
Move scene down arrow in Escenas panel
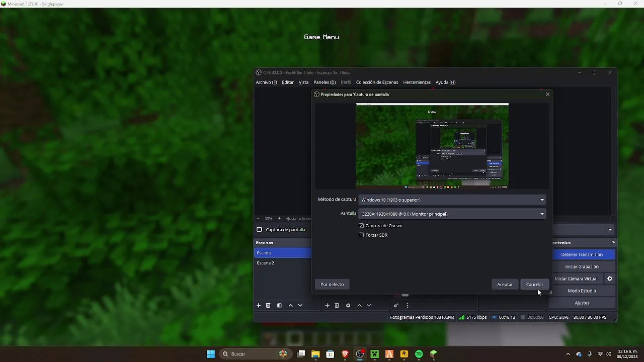tap(300, 305)
